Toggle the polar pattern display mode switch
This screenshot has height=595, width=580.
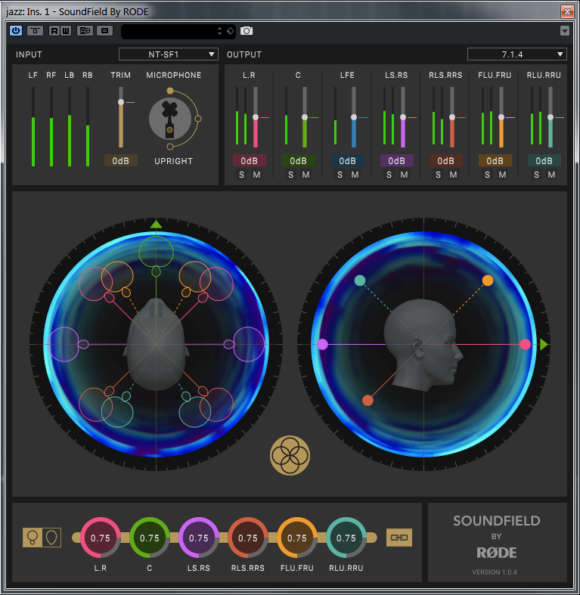tap(42, 537)
